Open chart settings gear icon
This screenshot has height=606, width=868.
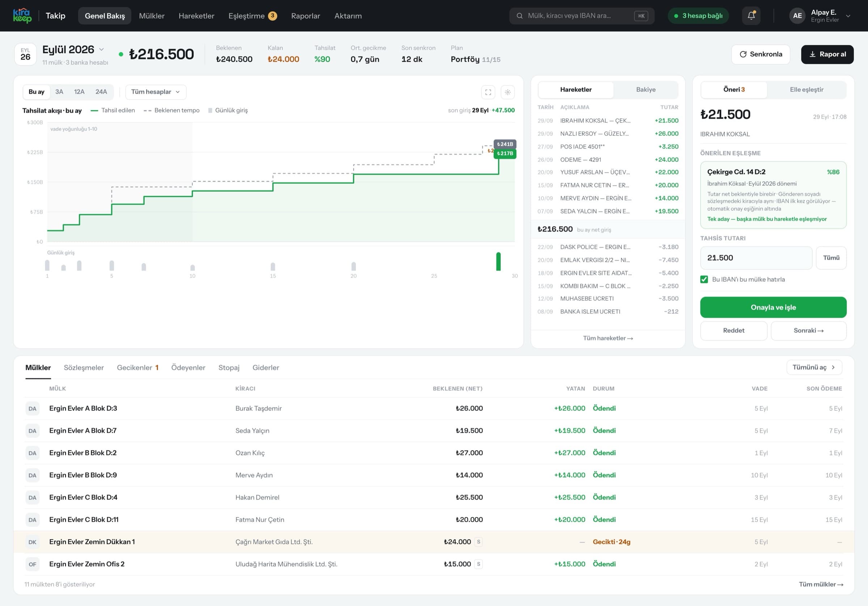[507, 92]
